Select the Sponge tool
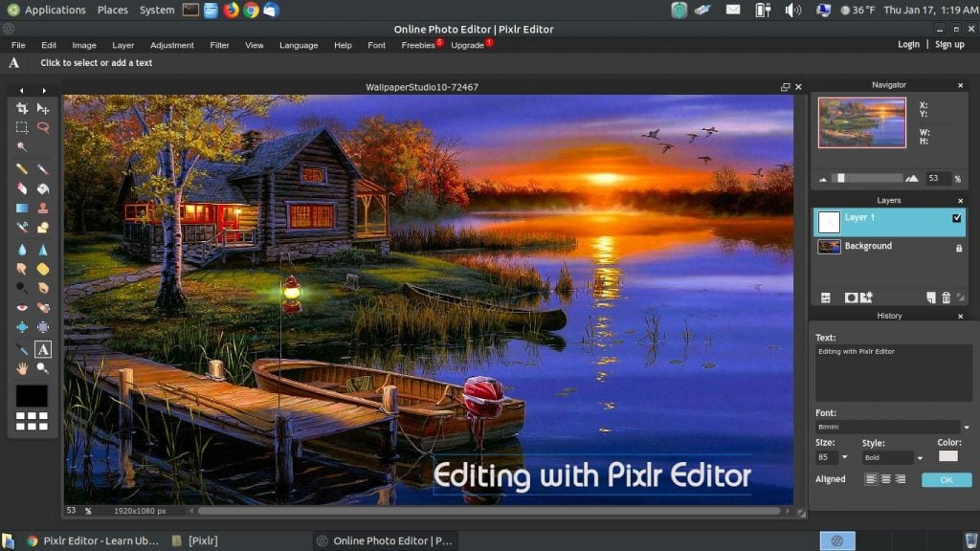Image resolution: width=980 pixels, height=551 pixels. point(42,269)
